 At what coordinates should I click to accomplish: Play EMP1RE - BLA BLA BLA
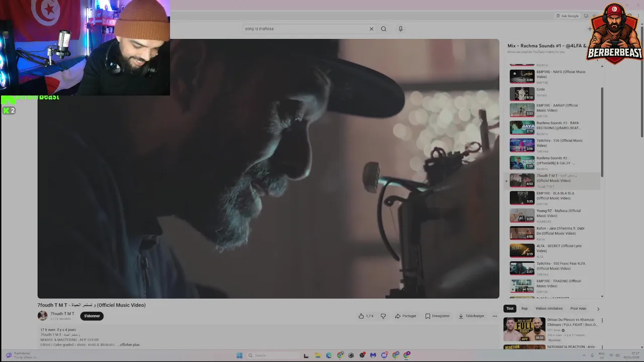point(554,198)
